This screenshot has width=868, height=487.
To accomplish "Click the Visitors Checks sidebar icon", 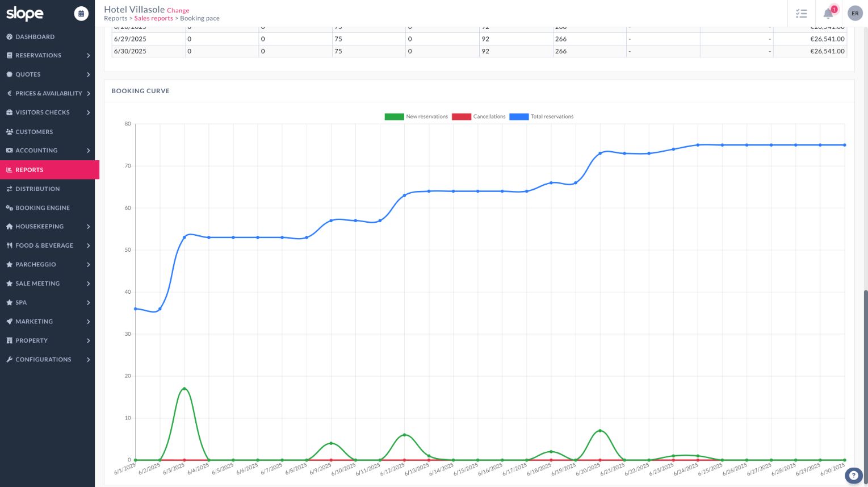I will point(9,113).
